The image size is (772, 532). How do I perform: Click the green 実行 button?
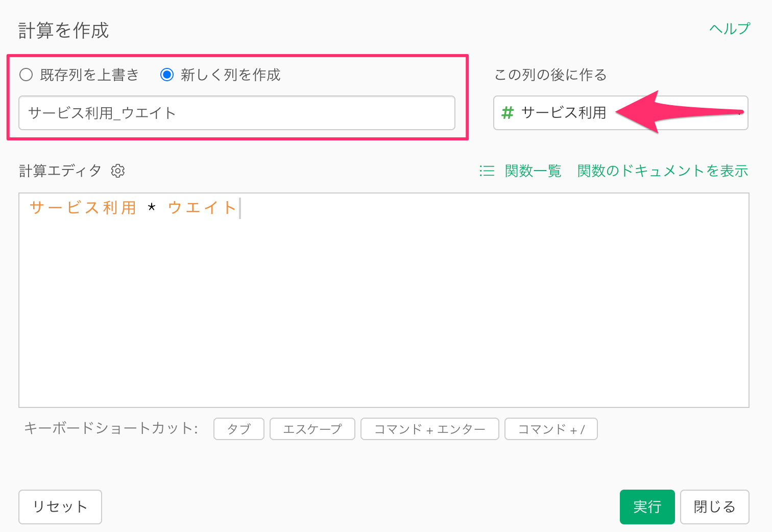click(x=647, y=507)
